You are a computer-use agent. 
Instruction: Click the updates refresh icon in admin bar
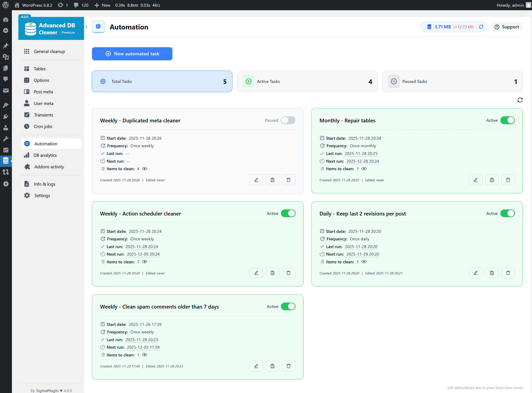coord(61,5)
